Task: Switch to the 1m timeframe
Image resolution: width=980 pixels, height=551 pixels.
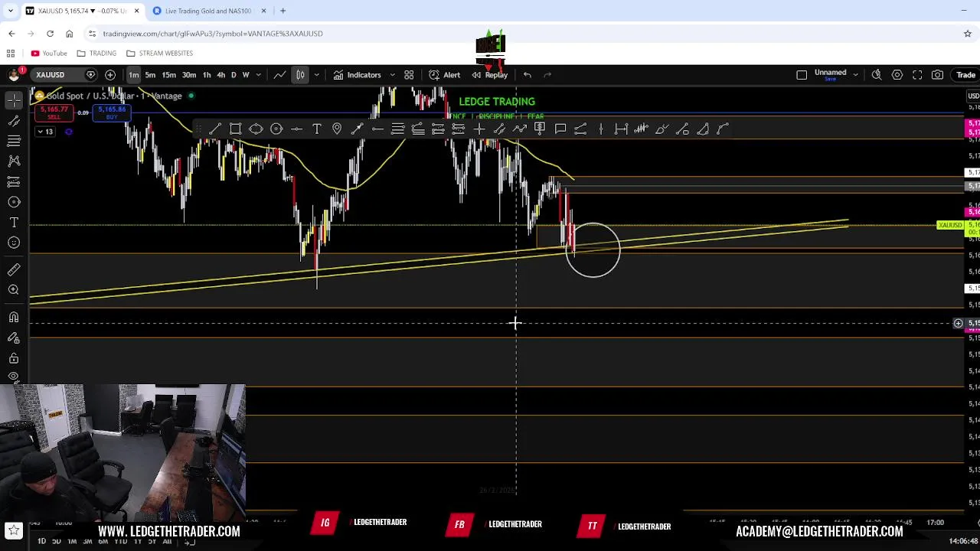Action: (133, 75)
